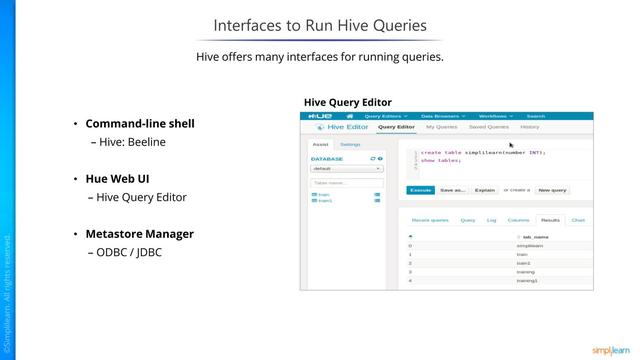Open the default database dropdown
The height and width of the screenshot is (360, 640).
tap(347, 169)
